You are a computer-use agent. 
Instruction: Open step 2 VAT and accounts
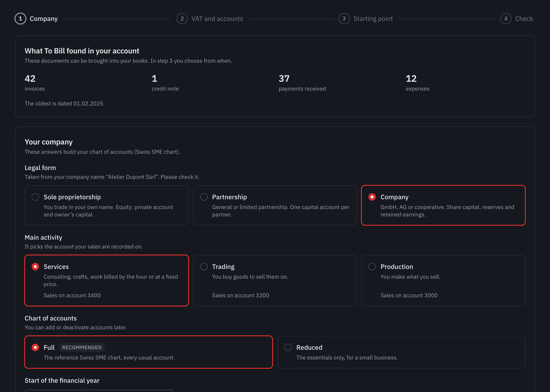[x=210, y=19]
